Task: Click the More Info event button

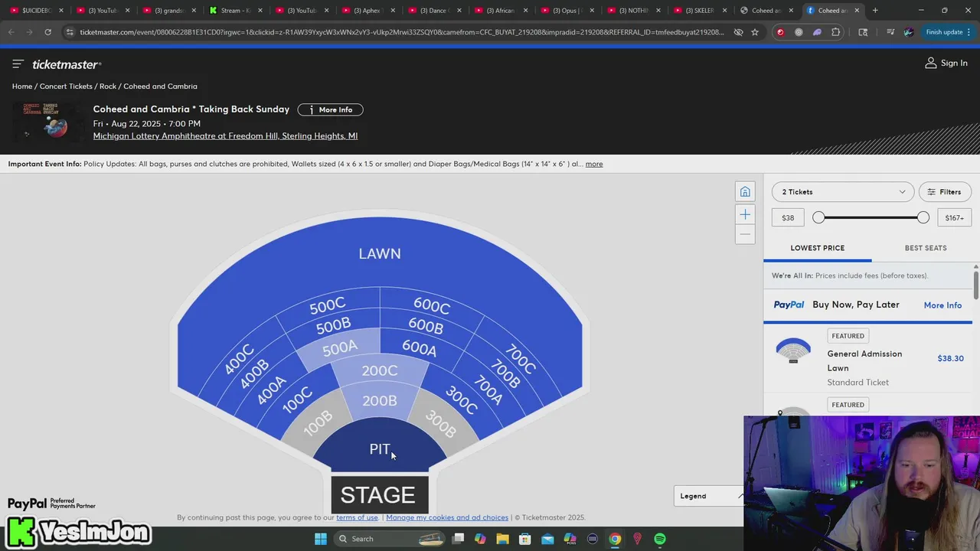Action: pos(331,109)
